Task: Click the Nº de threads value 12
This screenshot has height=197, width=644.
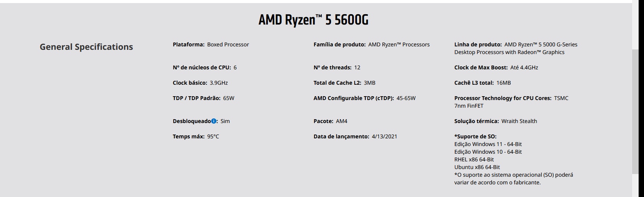Action: coord(357,67)
